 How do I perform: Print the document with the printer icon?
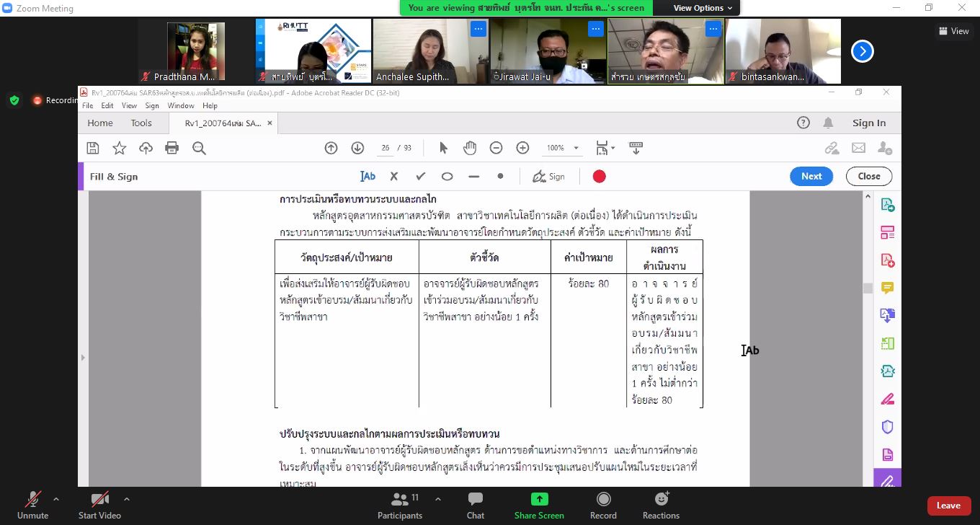click(171, 148)
